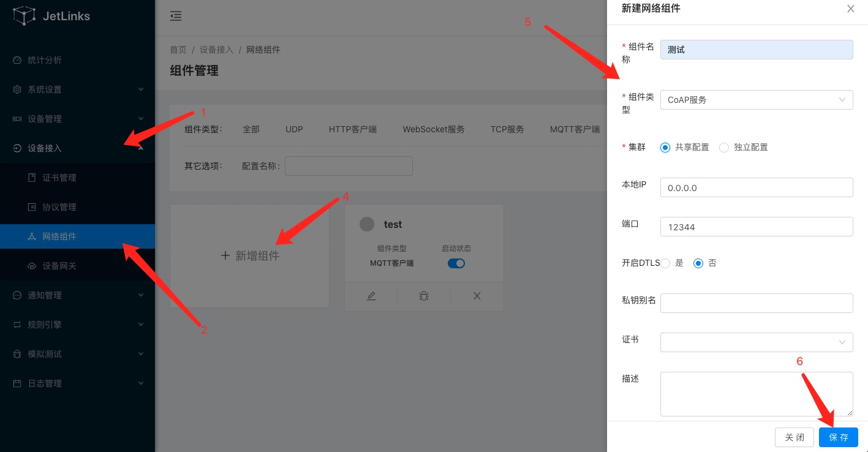Expand the 日志管理 menu chevron
This screenshot has height=452, width=868.
pyautogui.click(x=141, y=383)
